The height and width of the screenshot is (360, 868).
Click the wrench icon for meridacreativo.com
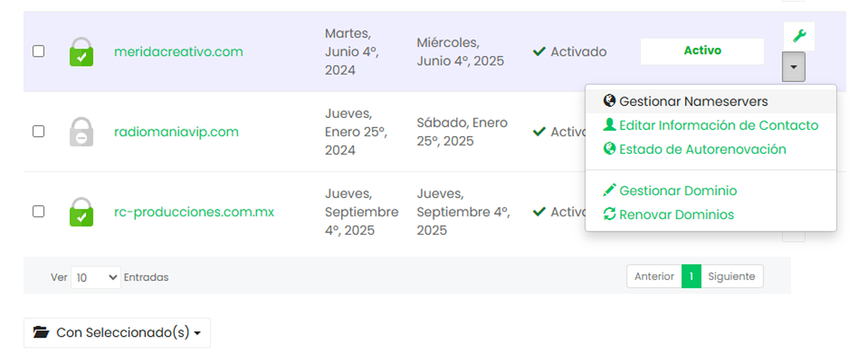coord(799,36)
